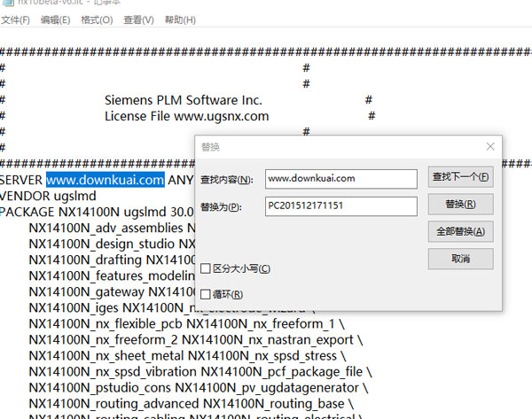Close the 替换 dialog with the X

coord(490,146)
